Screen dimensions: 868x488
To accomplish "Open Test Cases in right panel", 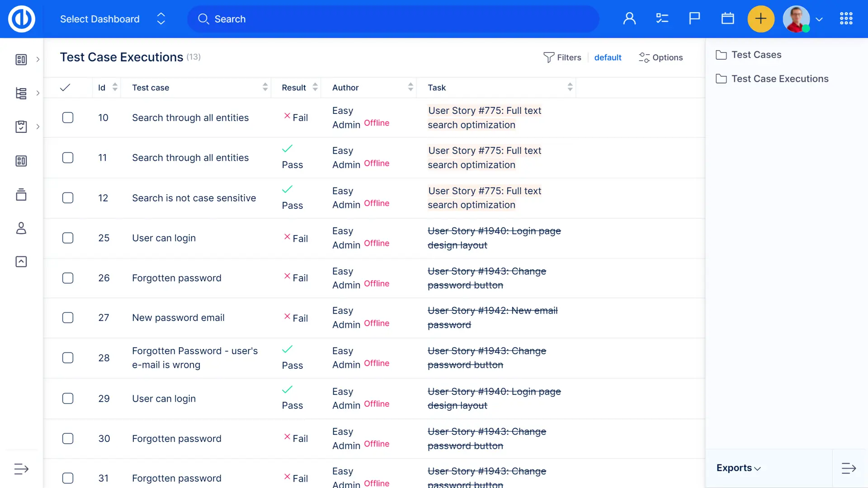I will pyautogui.click(x=756, y=55).
